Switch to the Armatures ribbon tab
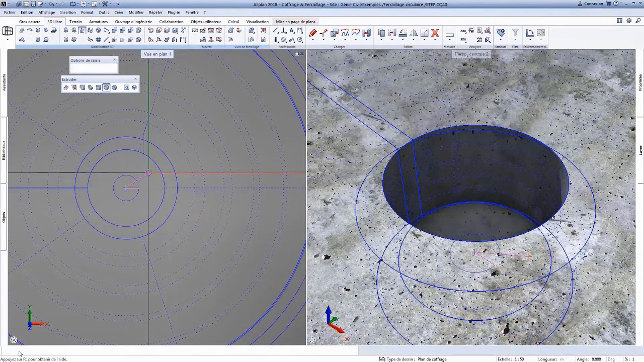 pyautogui.click(x=98, y=22)
